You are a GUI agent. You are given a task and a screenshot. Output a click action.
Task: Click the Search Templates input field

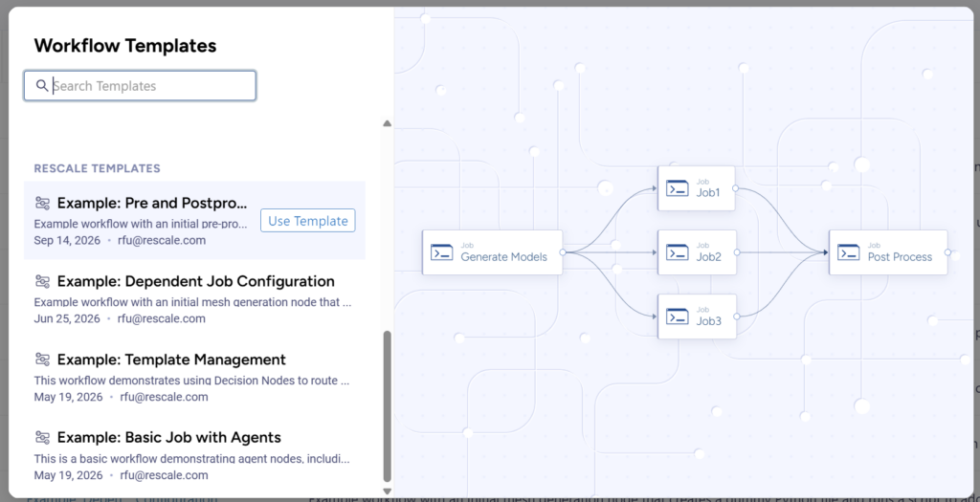[140, 85]
